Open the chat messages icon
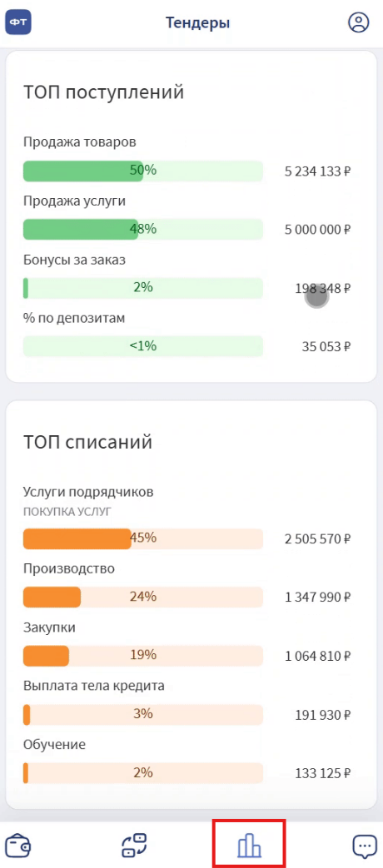Image resolution: width=383 pixels, height=868 pixels. (364, 846)
